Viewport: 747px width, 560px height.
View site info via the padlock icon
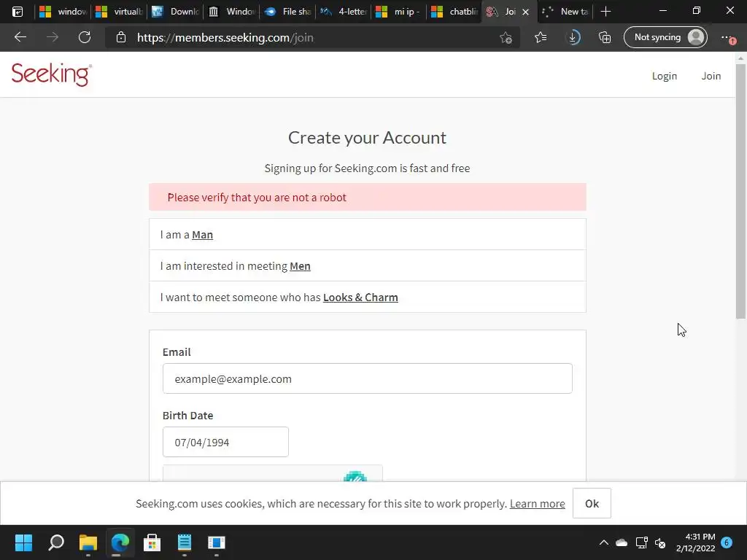point(121,37)
